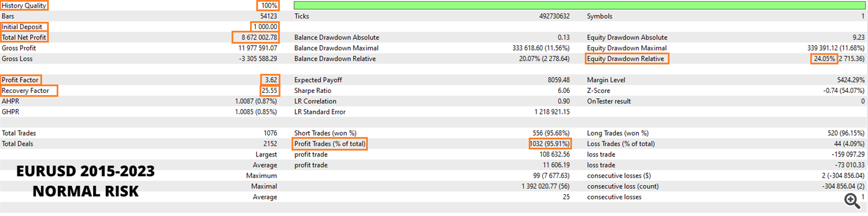Click the Total Deals value 2152
Screen dimensions: 868x216
coord(270,144)
